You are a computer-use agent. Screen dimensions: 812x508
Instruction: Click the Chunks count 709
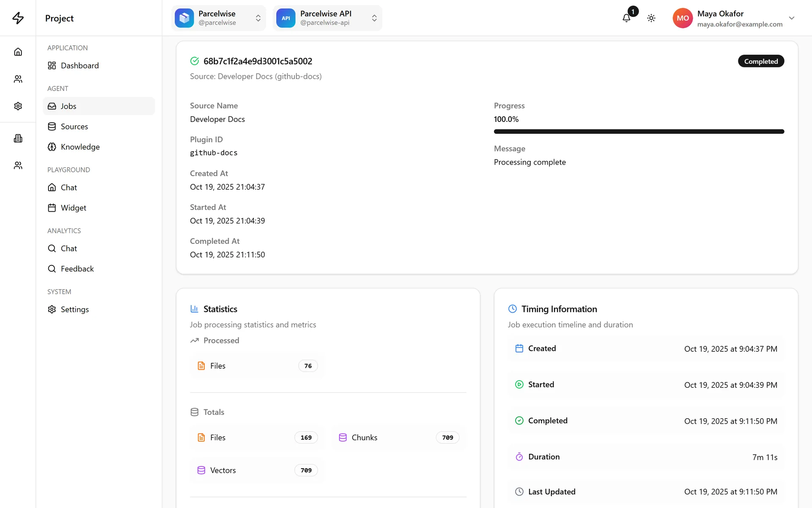point(447,438)
